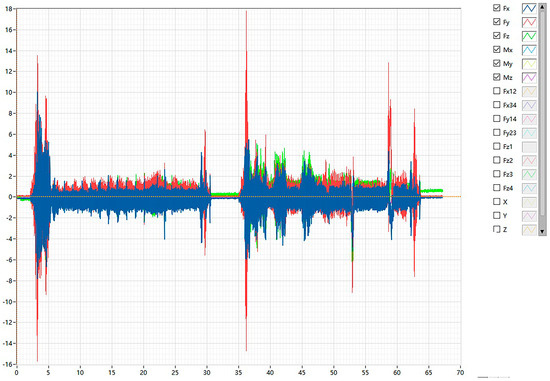Check the Fz1 channel box
The width and height of the screenshot is (550, 381).
click(x=496, y=146)
